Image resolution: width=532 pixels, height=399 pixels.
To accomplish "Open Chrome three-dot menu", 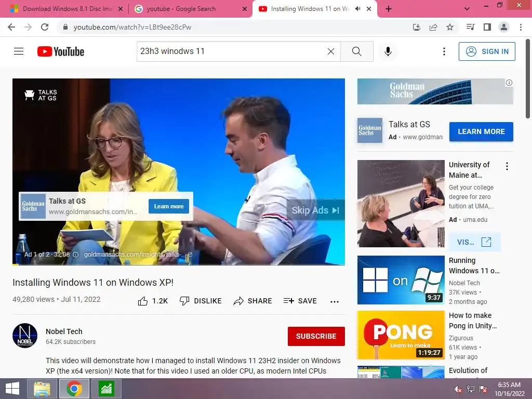I will [x=521, y=27].
